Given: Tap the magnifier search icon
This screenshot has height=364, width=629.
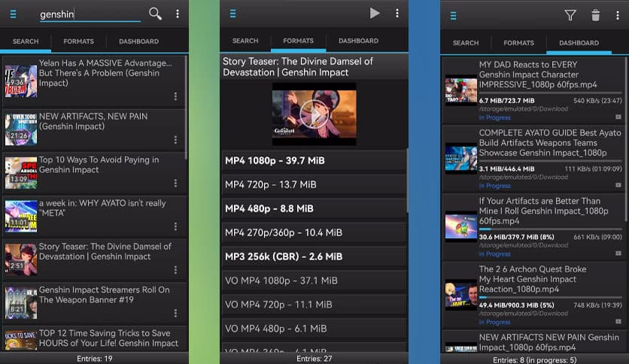Looking at the screenshot, I should click(x=155, y=14).
